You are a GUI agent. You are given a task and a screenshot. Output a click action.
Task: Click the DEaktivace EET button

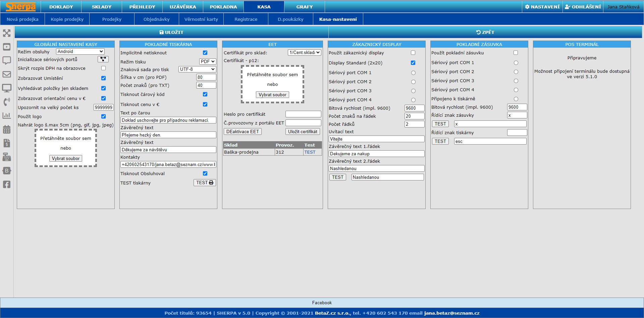[x=243, y=131]
